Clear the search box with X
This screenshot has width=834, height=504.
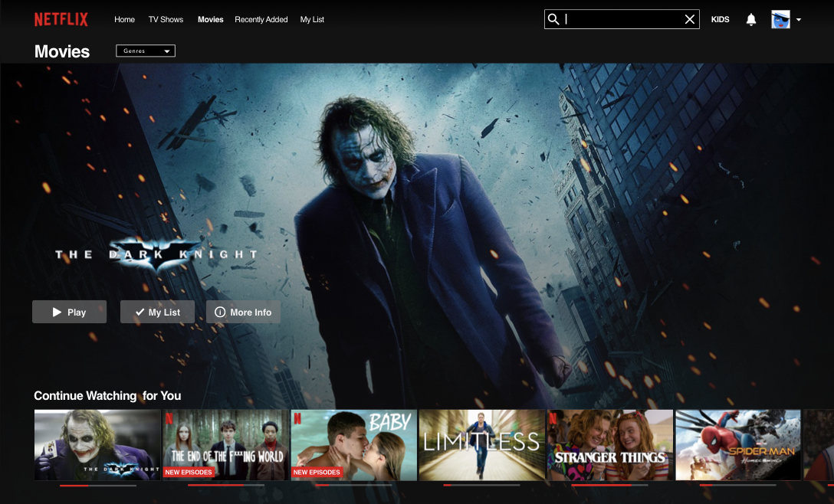coord(689,20)
